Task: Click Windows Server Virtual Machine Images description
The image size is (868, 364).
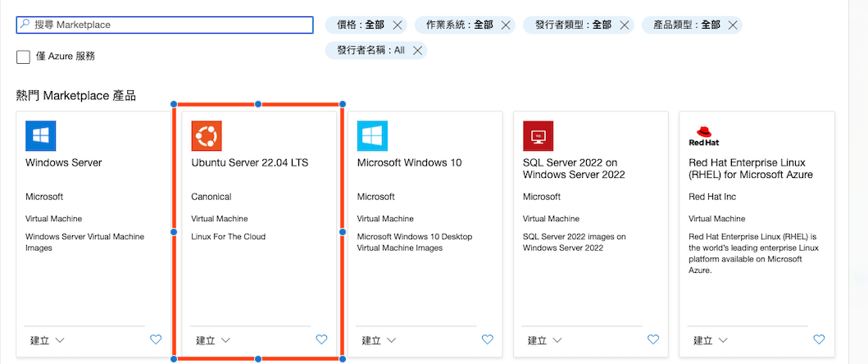Action: click(84, 242)
